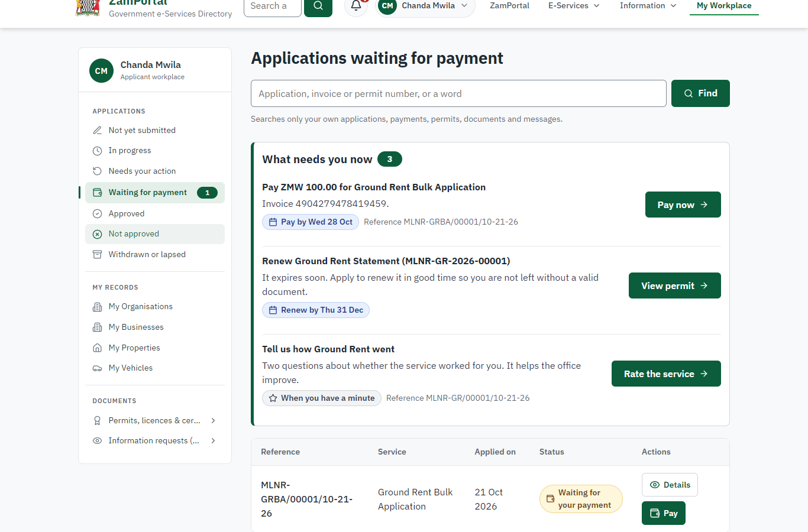This screenshot has height=532, width=808.
Task: Click Details for MLNR-GRBA application
Action: [670, 485]
